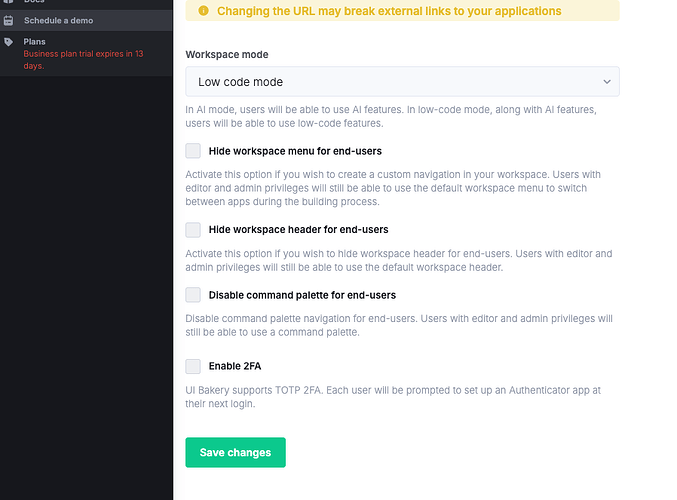Image resolution: width=677 pixels, height=500 pixels.
Task: Click the Enable 2FA label text
Action: pos(235,366)
